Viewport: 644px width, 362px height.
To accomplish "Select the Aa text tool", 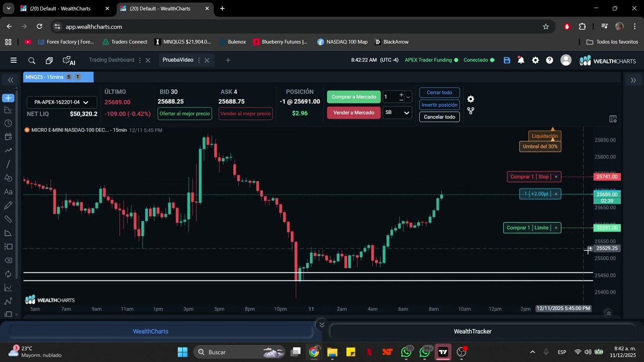I will (x=8, y=192).
